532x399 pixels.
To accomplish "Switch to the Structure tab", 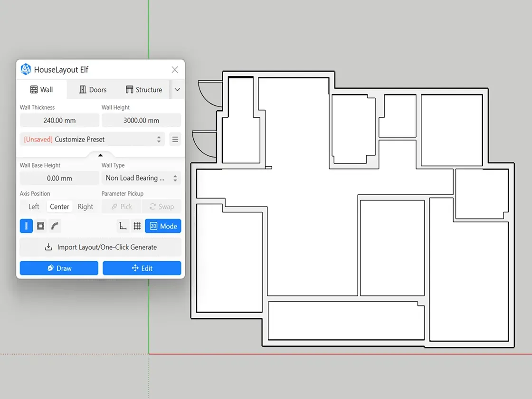I will tap(143, 90).
